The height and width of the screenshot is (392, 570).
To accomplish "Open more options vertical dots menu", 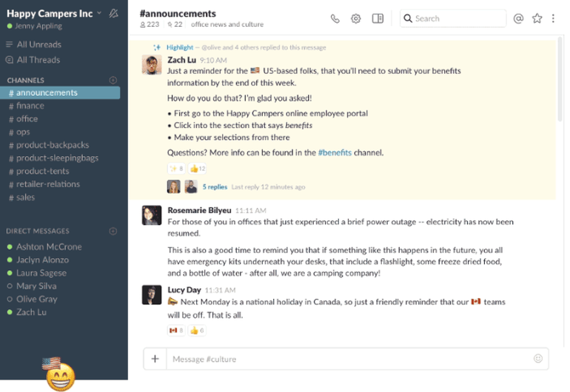I will click(x=553, y=18).
